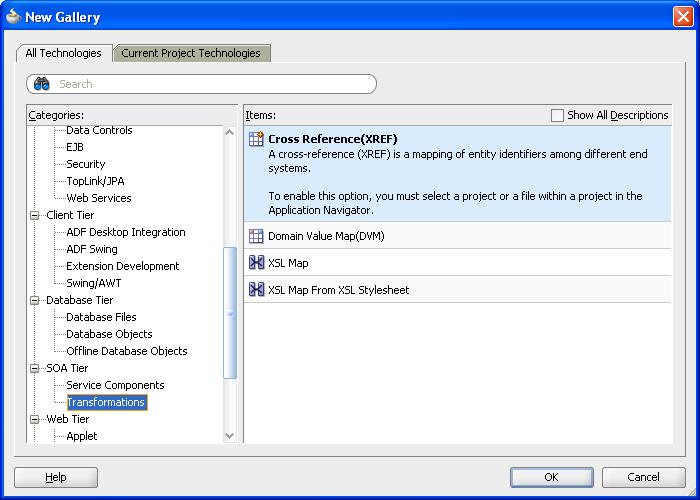The image size is (700, 500).
Task: Select EJB category
Action: 75,147
